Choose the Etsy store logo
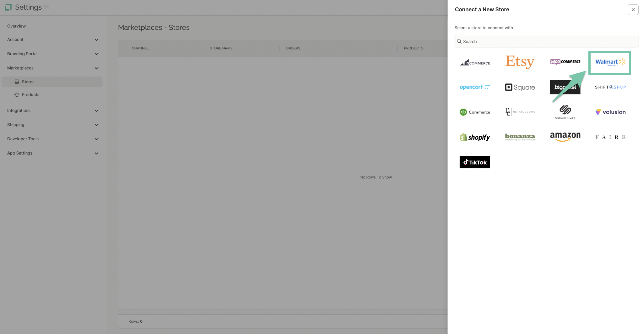This screenshot has height=334, width=644. [520, 62]
